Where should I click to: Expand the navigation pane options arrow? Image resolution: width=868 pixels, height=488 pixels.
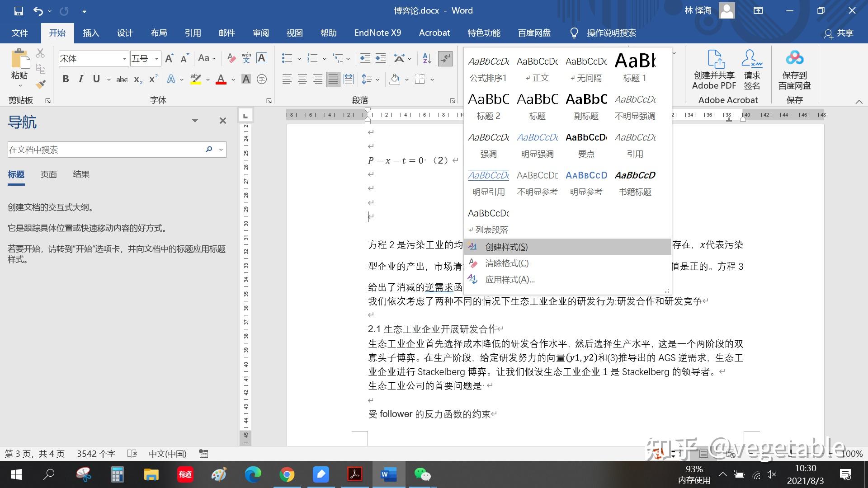[x=195, y=121]
